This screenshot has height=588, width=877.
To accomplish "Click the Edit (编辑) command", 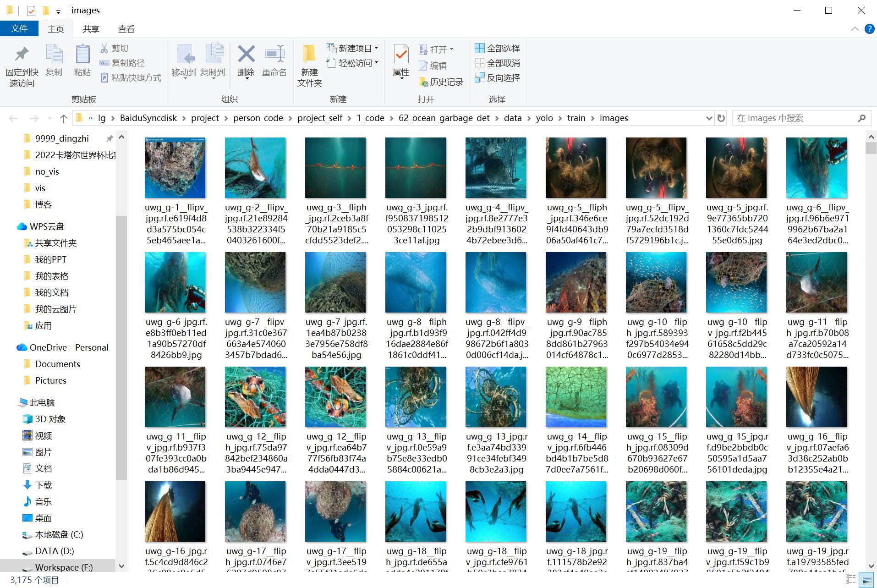I will [x=433, y=66].
